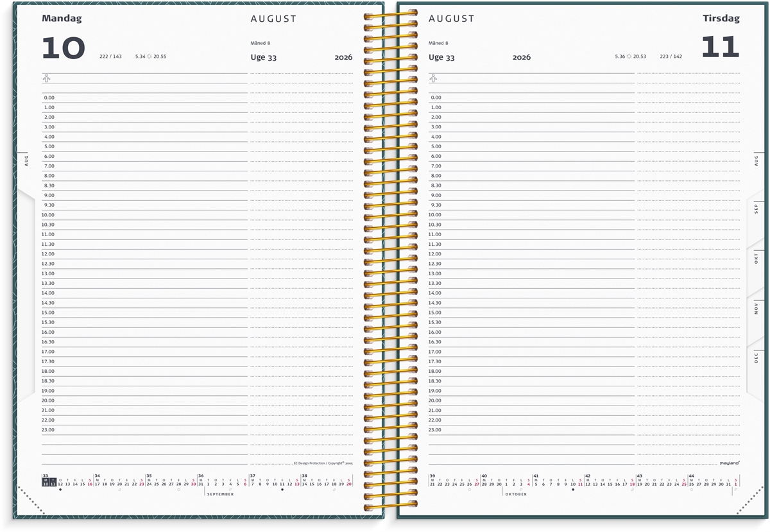Click the 9.30 time row on Tuesday's page
Screen dimensions: 770x532
pyautogui.click(x=531, y=205)
